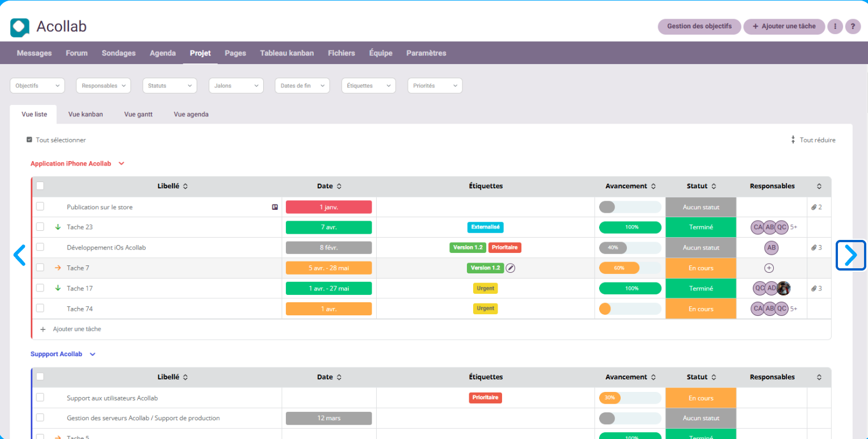The width and height of the screenshot is (868, 439).
Task: Select the Support aux utilisateurs Acollab checkbox
Action: [x=40, y=398]
